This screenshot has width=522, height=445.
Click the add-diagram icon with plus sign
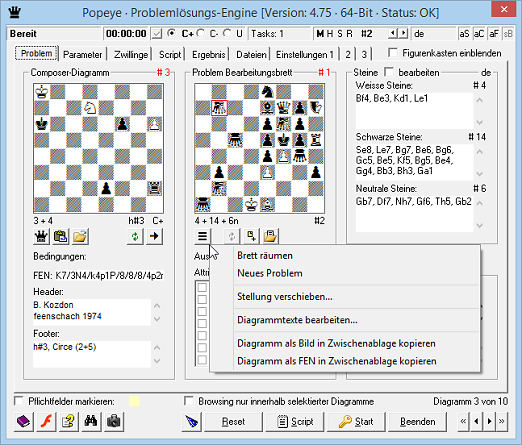[x=251, y=236]
